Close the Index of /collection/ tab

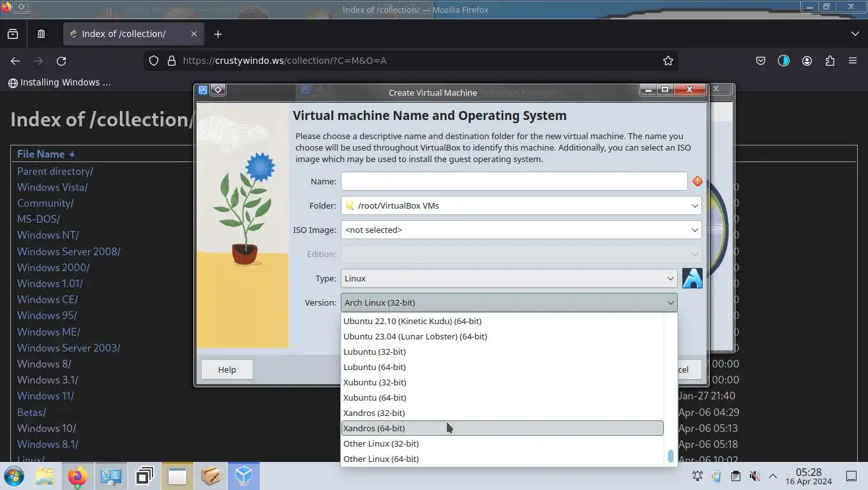pos(194,34)
